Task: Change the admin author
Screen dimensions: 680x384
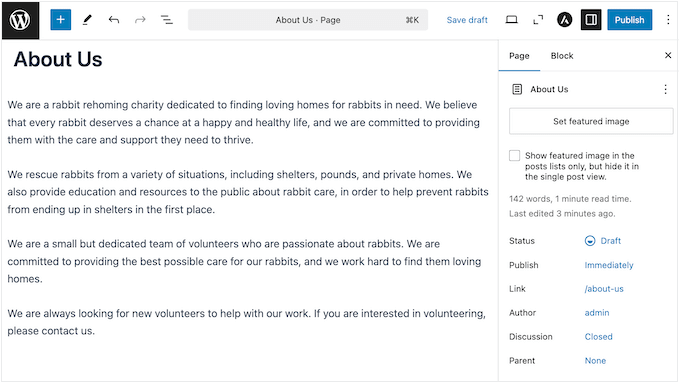Action: pyautogui.click(x=597, y=313)
